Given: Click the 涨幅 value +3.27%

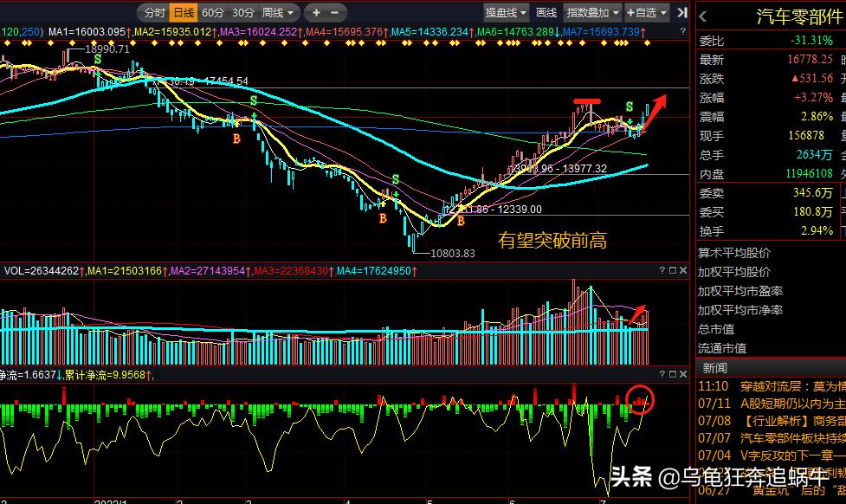Looking at the screenshot, I should tap(813, 98).
